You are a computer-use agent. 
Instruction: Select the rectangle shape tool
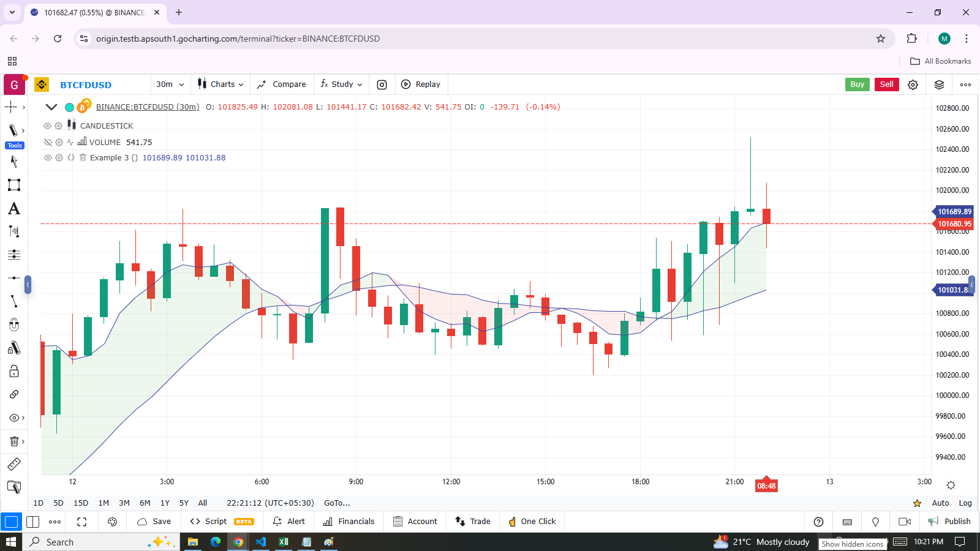14,185
